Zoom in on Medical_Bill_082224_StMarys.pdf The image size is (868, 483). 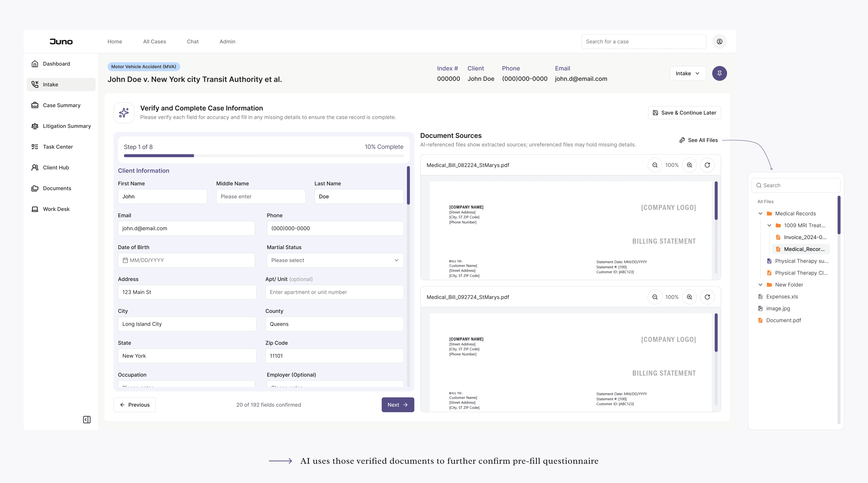coord(689,165)
